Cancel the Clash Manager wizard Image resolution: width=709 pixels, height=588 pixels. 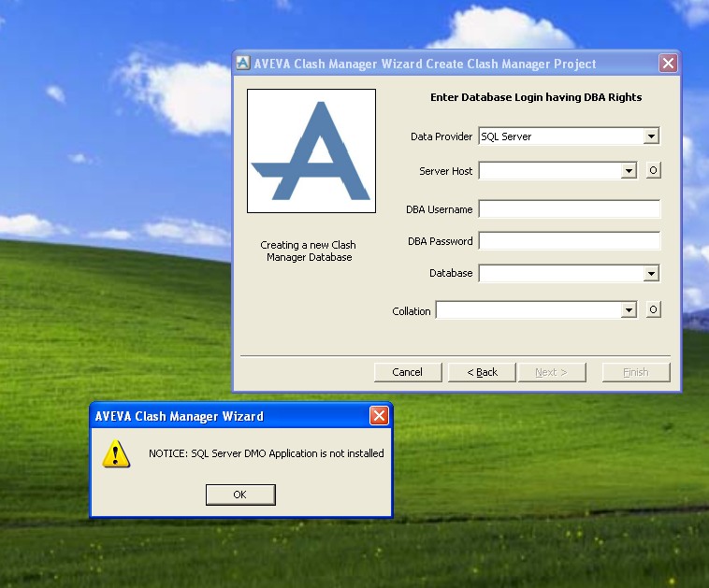(408, 372)
